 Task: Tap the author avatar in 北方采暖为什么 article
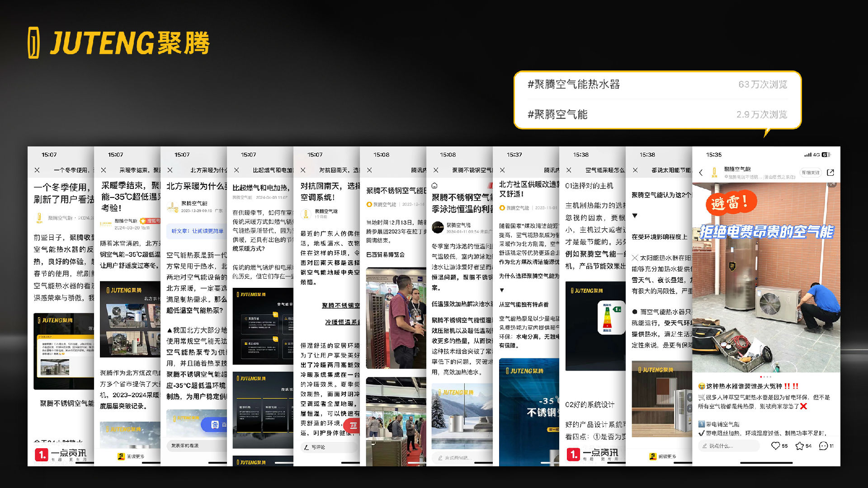click(x=172, y=206)
